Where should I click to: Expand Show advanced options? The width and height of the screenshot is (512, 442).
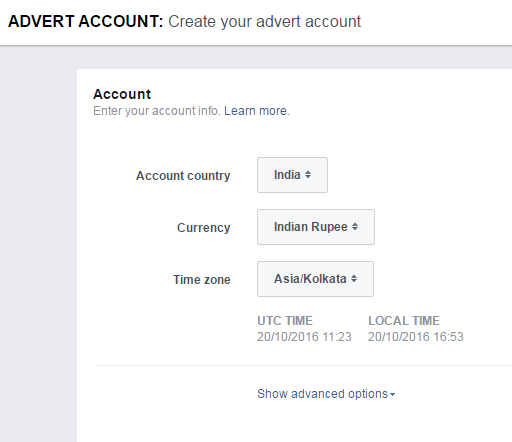(326, 394)
